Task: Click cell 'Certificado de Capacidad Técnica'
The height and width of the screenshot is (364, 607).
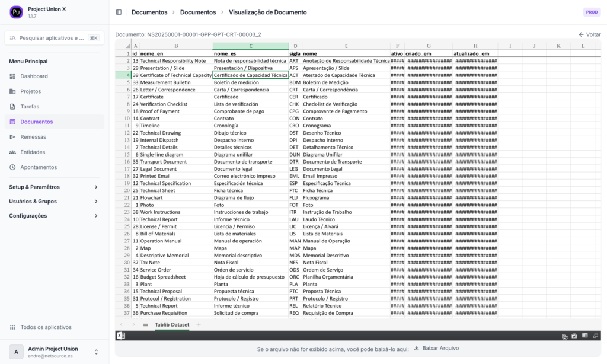Action: tap(251, 75)
